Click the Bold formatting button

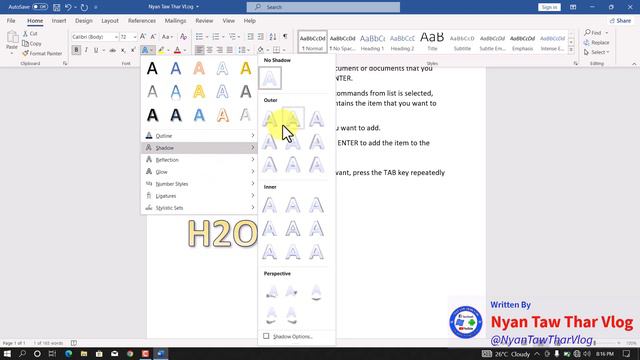[76, 50]
